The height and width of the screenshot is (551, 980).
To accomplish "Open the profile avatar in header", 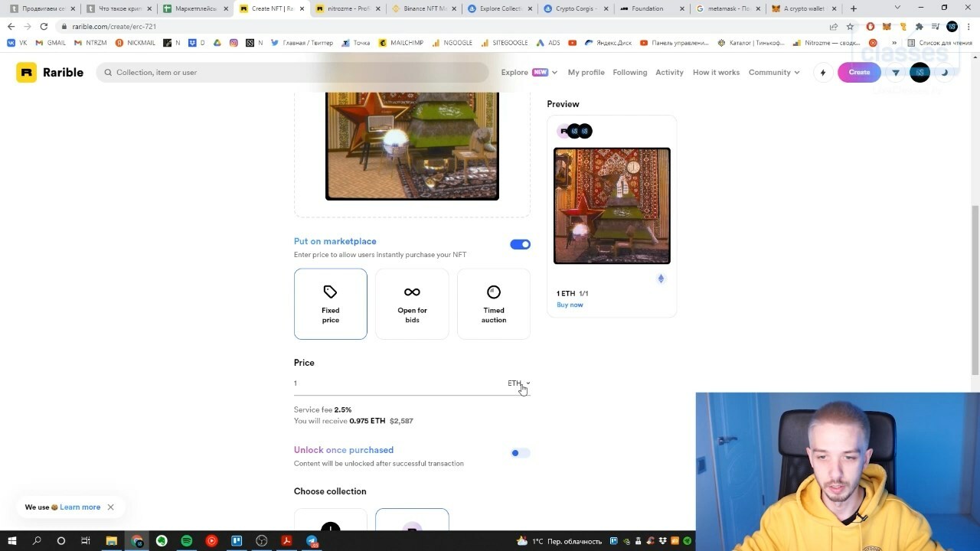I will pos(920,73).
